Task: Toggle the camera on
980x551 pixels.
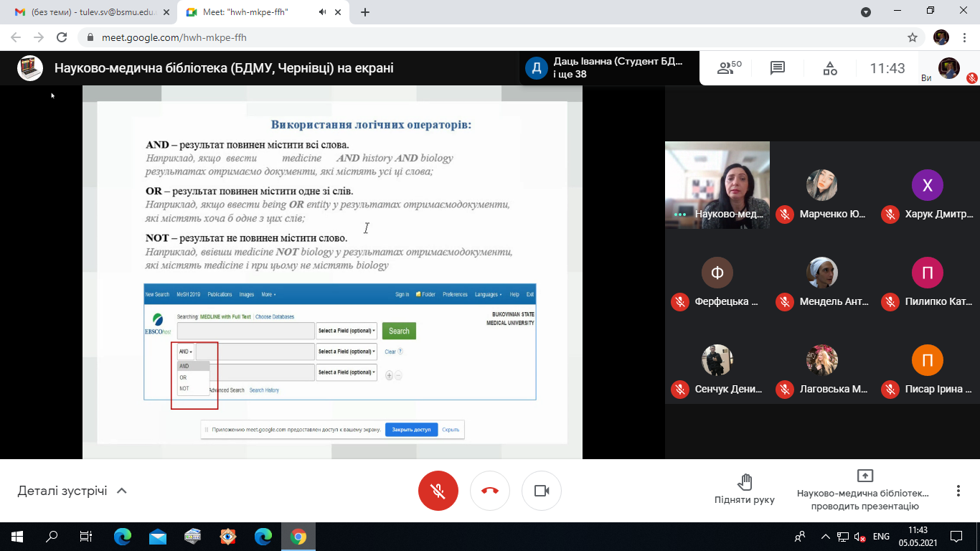Action: (x=542, y=491)
